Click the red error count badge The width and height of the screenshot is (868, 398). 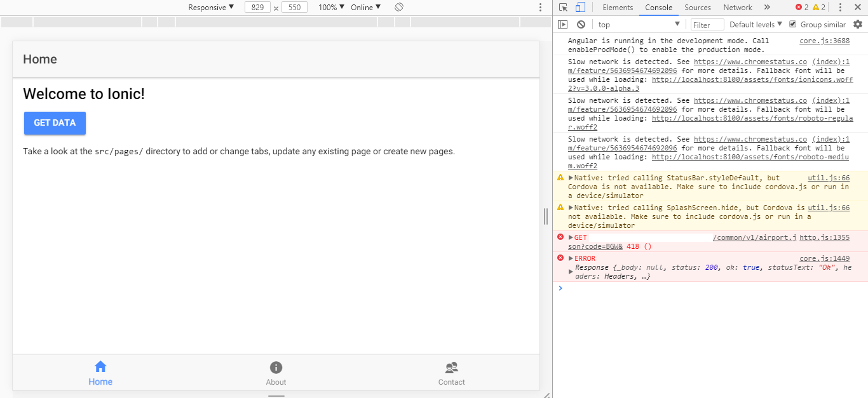[802, 8]
